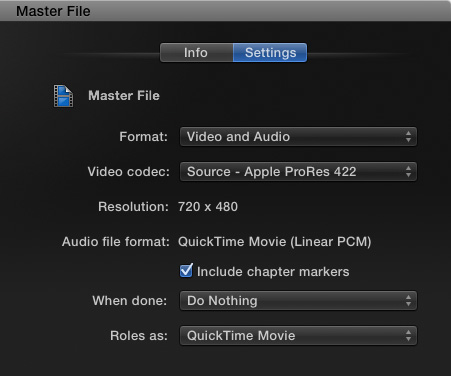
Task: Click the Master File filmstrip document icon
Action: click(64, 96)
